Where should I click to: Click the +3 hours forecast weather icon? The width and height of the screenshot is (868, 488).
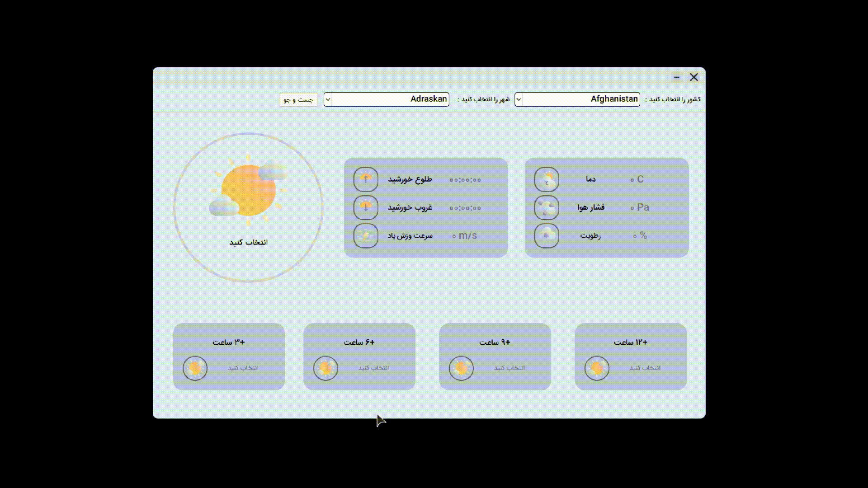pyautogui.click(x=195, y=368)
